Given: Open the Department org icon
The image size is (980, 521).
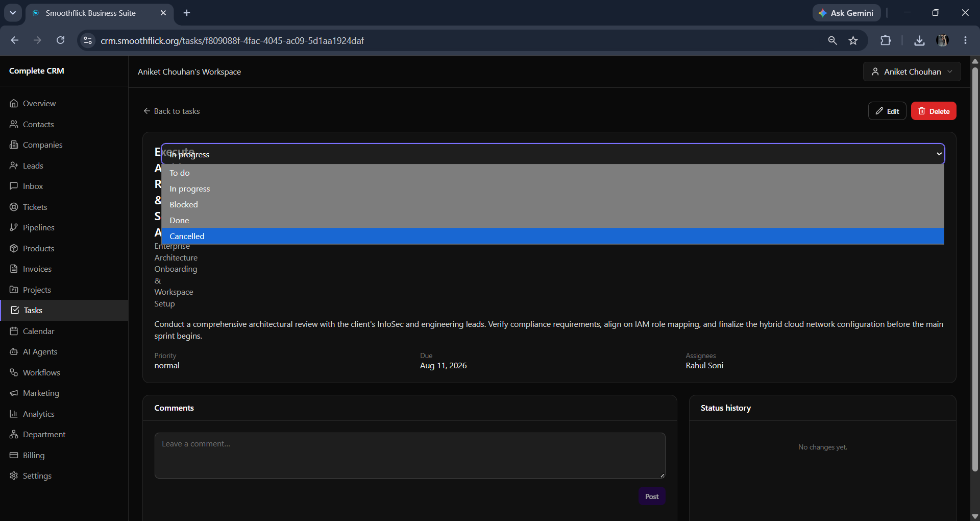Looking at the screenshot, I should 14,434.
